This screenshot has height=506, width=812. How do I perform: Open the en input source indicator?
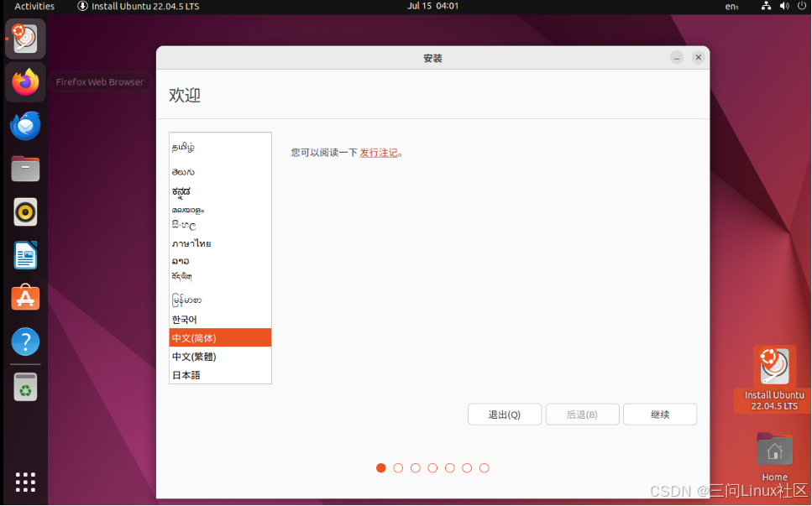731,6
